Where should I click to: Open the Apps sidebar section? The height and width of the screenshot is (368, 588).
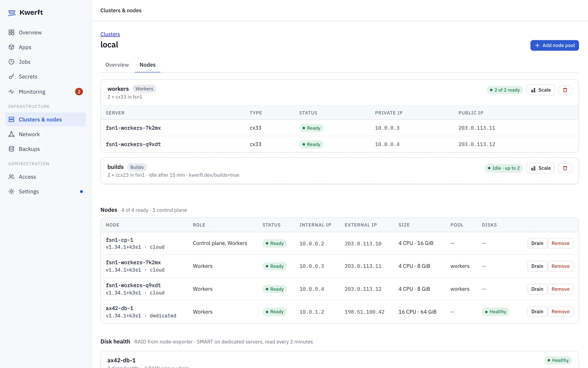click(x=46, y=47)
